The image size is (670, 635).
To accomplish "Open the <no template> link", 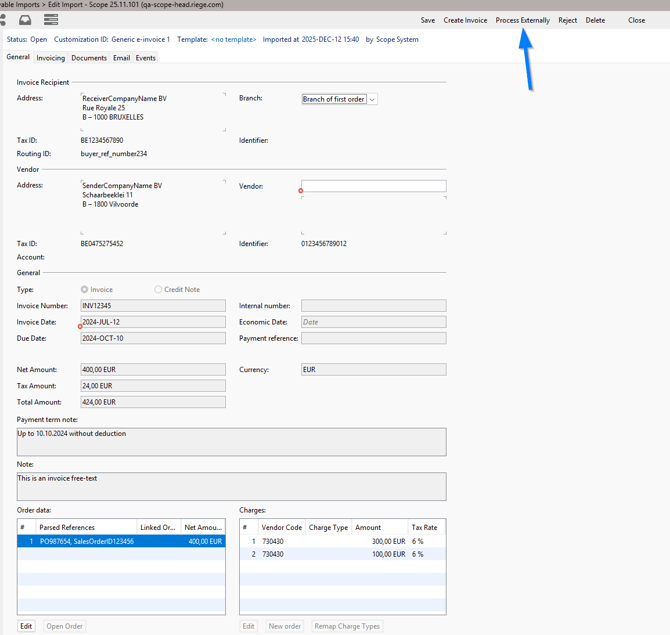I will tap(233, 40).
